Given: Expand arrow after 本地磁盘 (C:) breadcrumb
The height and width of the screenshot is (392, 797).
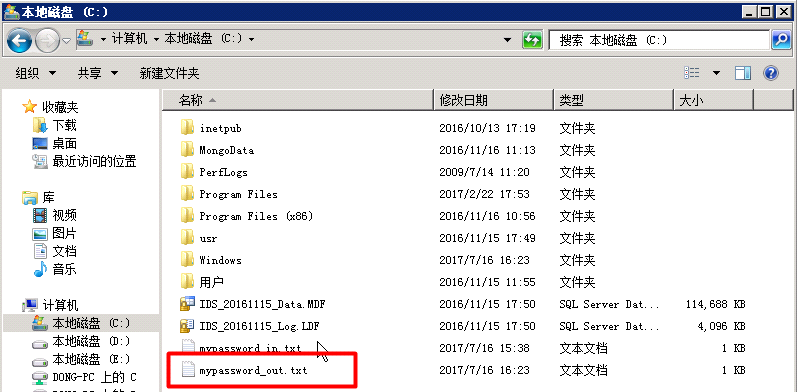Looking at the screenshot, I should [251, 40].
